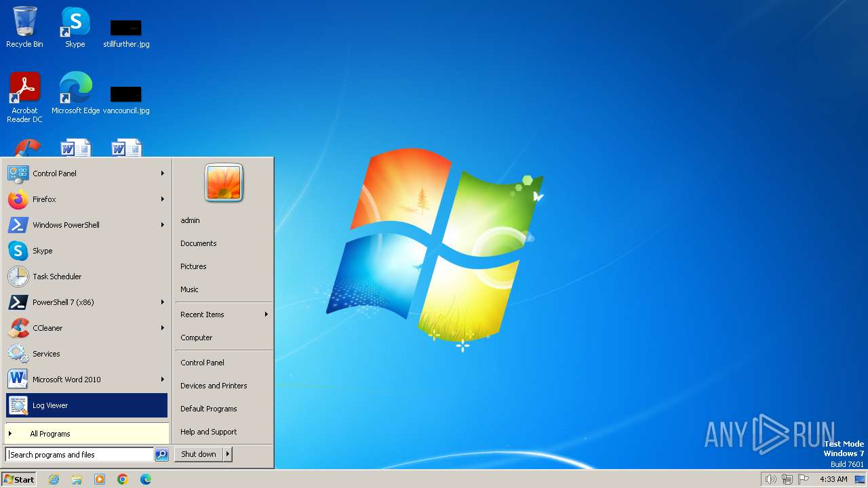Expand the Recent Items submenu arrow

pyautogui.click(x=267, y=314)
